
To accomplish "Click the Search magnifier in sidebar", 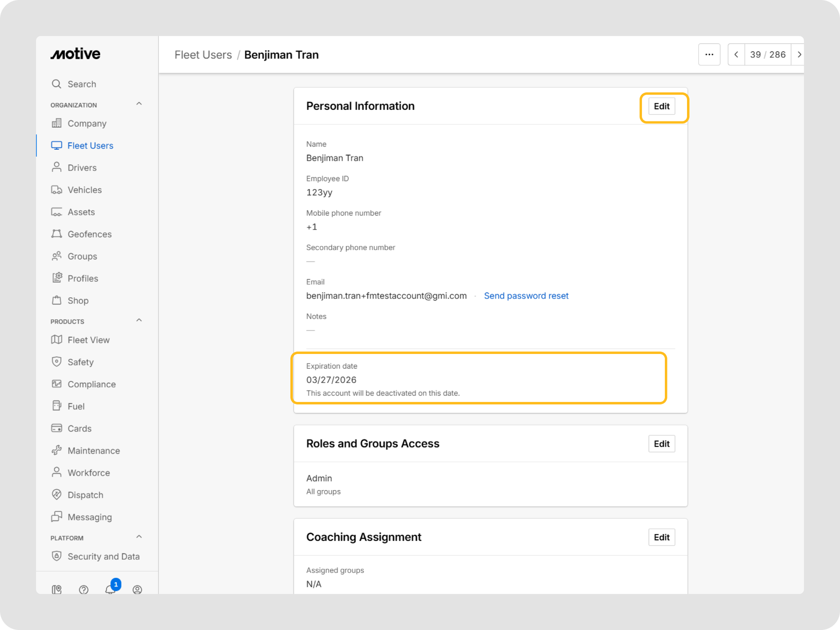I will (57, 84).
